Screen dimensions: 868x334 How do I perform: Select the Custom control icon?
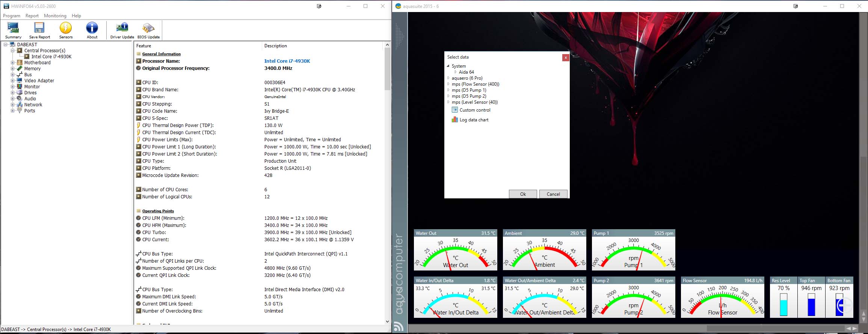[x=455, y=110]
